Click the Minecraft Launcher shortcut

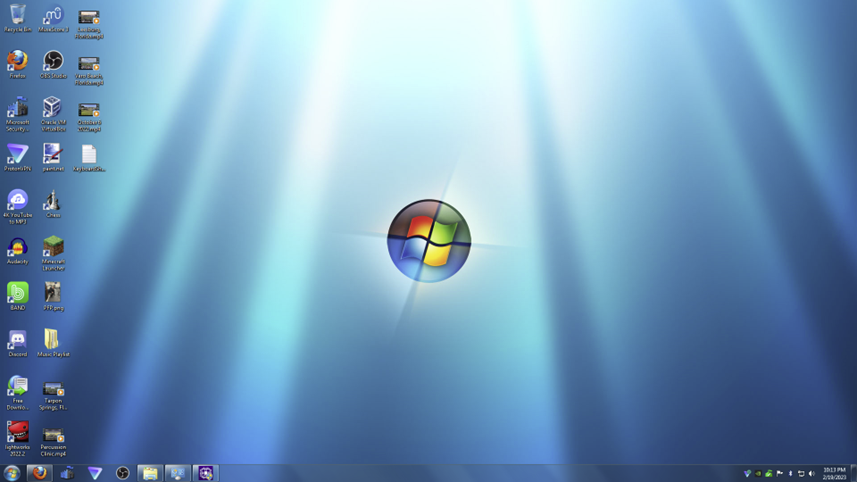[x=53, y=247]
